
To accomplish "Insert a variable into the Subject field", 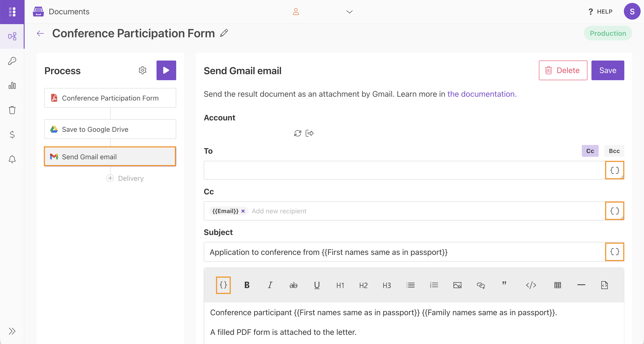I will pos(614,252).
